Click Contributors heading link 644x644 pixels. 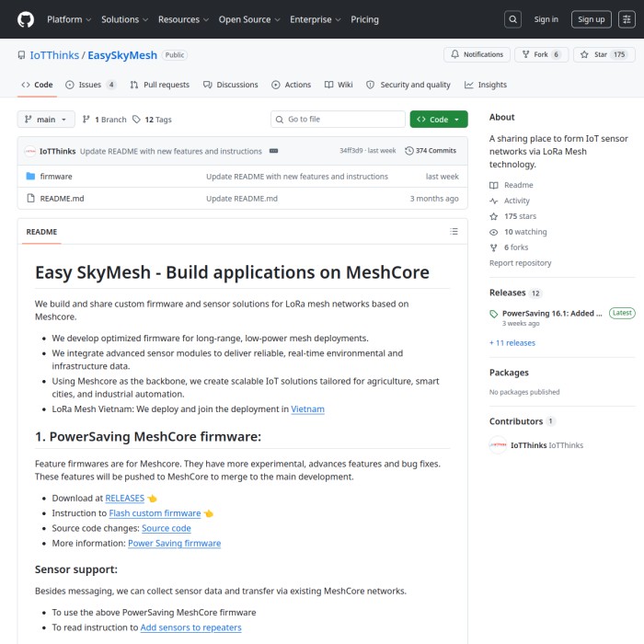(516, 421)
